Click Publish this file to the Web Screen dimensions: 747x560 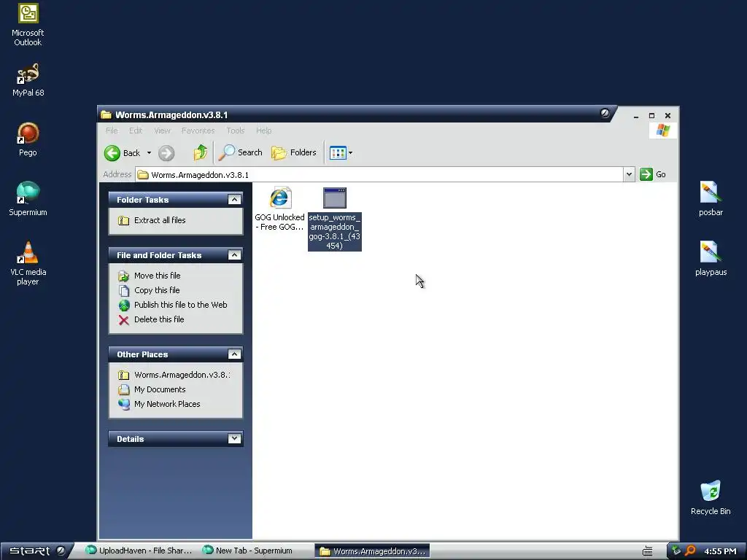coord(181,305)
